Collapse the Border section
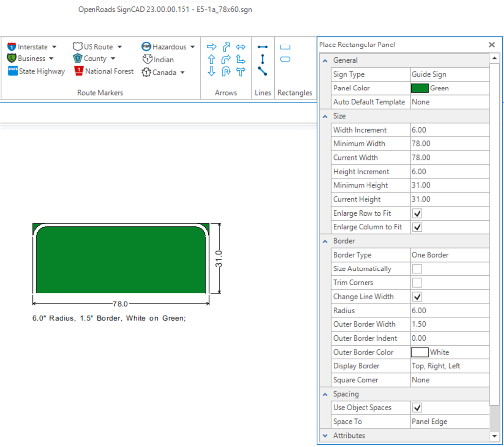The image size is (504, 447). tap(325, 241)
